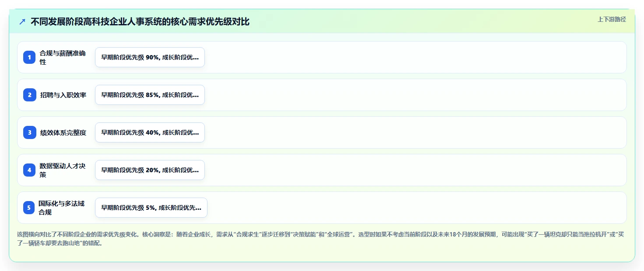This screenshot has height=271, width=644.
Task: Click the 国际化与多法域合规 row label
Action: coord(61,208)
